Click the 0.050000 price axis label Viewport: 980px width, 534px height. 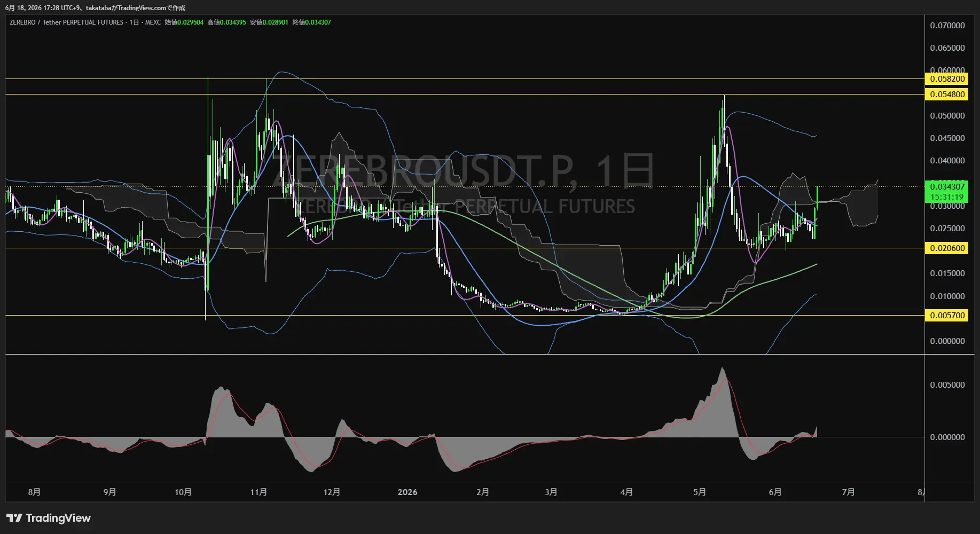pos(947,116)
